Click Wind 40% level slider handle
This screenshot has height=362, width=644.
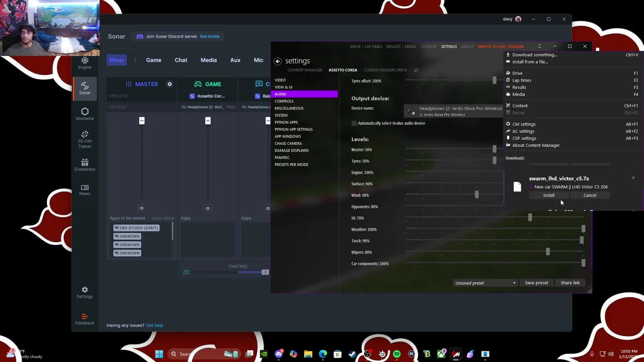point(476,195)
